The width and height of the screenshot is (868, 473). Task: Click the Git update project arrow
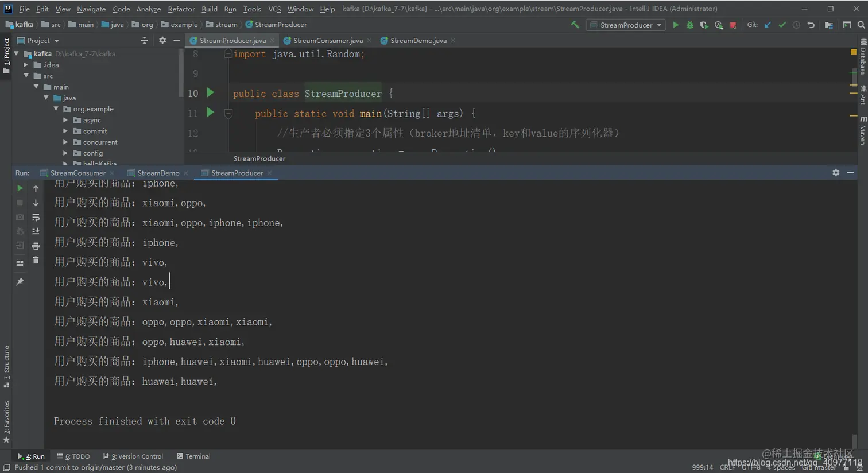[x=768, y=25]
